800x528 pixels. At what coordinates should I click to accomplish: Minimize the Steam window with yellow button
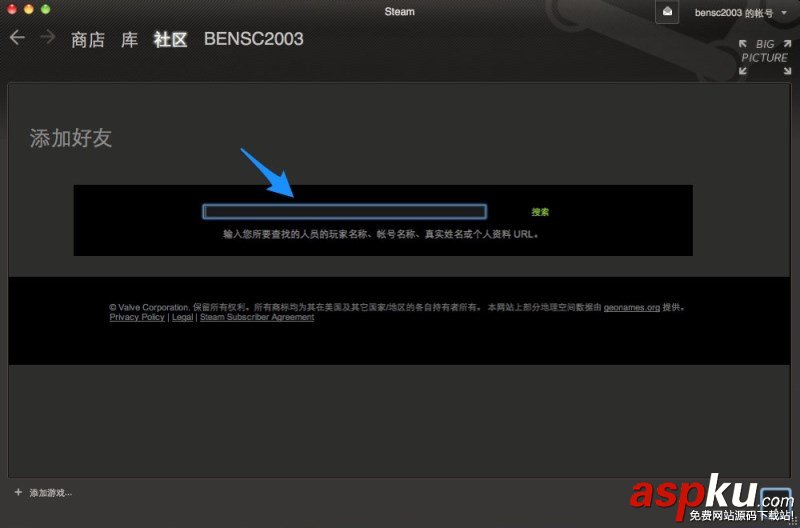pyautogui.click(x=29, y=9)
